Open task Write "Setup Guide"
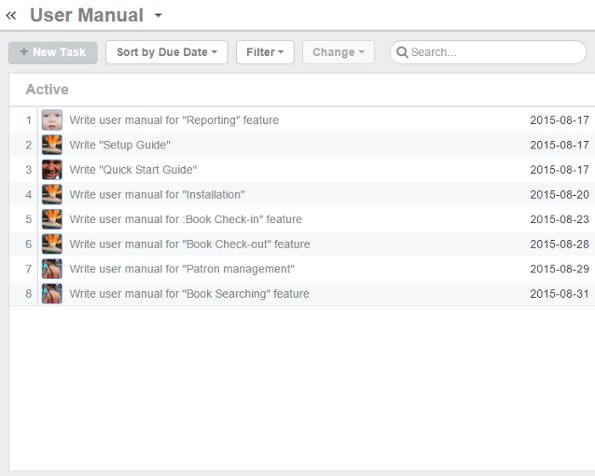595x476 pixels. 120,145
